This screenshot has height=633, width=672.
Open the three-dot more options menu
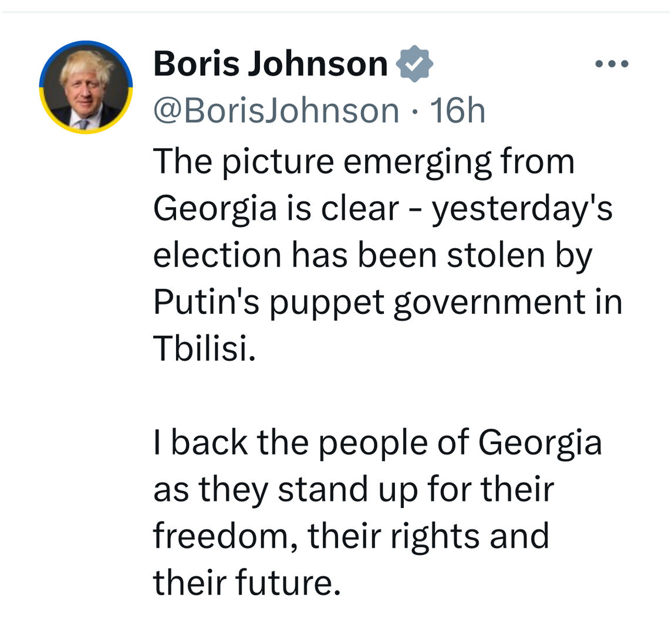pyautogui.click(x=612, y=63)
